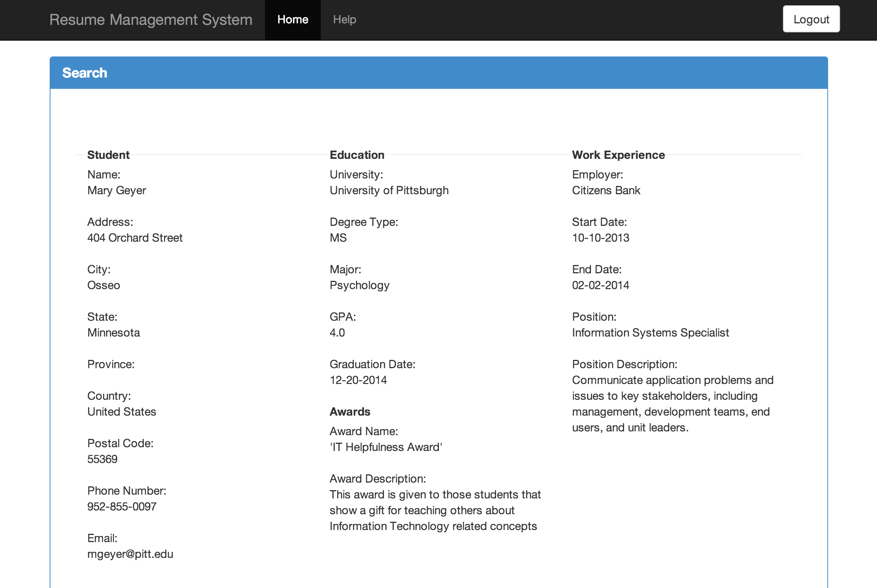Click the Student section heading

coord(108,155)
